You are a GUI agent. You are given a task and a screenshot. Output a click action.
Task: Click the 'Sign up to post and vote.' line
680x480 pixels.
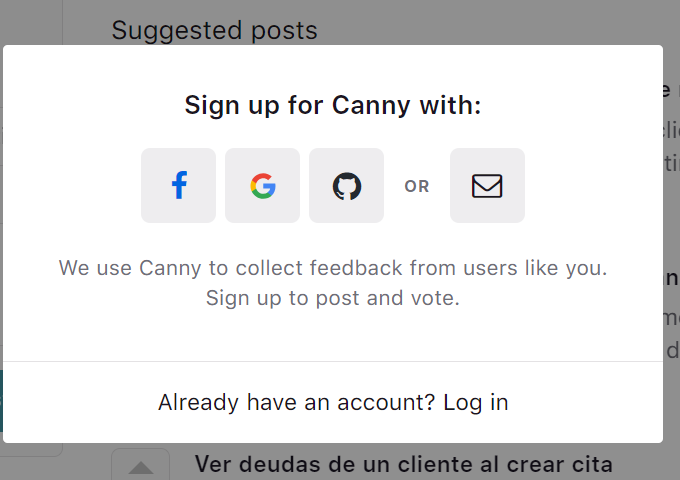pos(333,298)
